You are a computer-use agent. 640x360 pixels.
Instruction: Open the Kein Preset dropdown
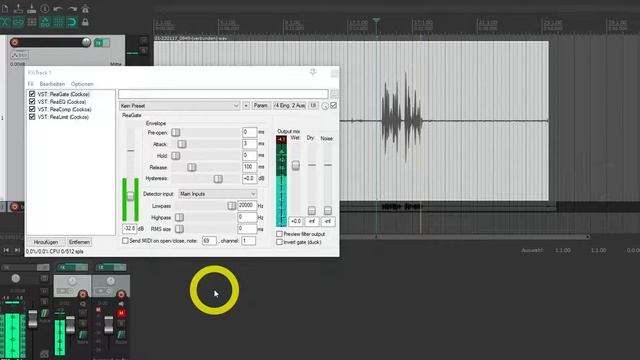(179, 106)
